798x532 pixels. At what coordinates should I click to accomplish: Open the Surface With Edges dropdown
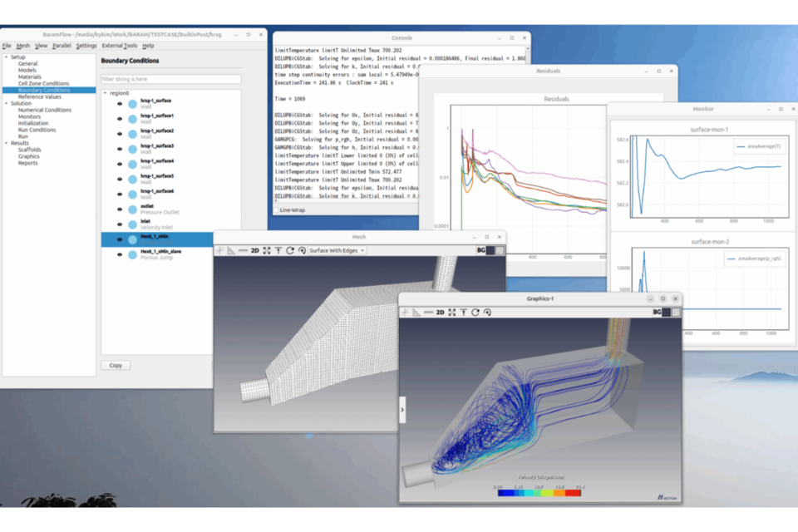click(x=337, y=250)
